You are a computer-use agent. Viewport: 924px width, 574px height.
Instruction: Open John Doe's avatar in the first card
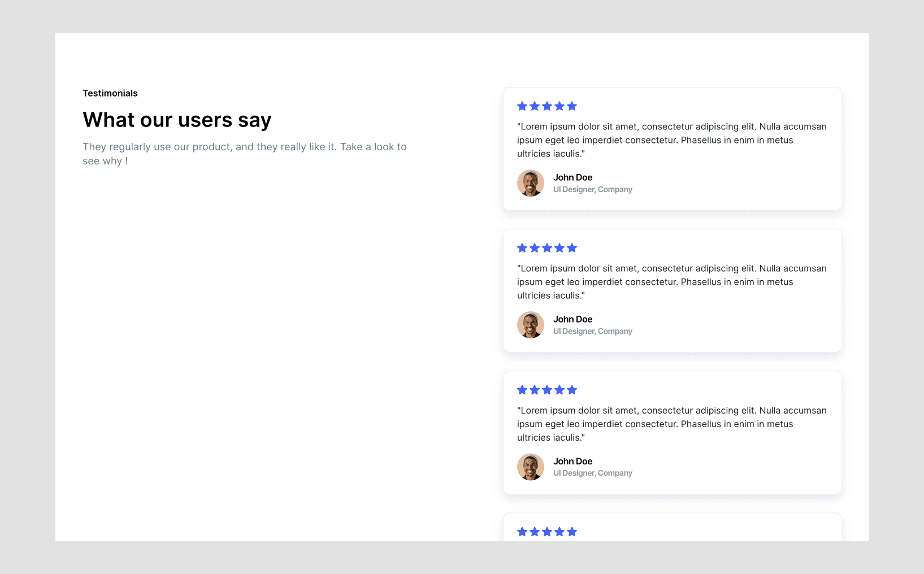click(531, 183)
